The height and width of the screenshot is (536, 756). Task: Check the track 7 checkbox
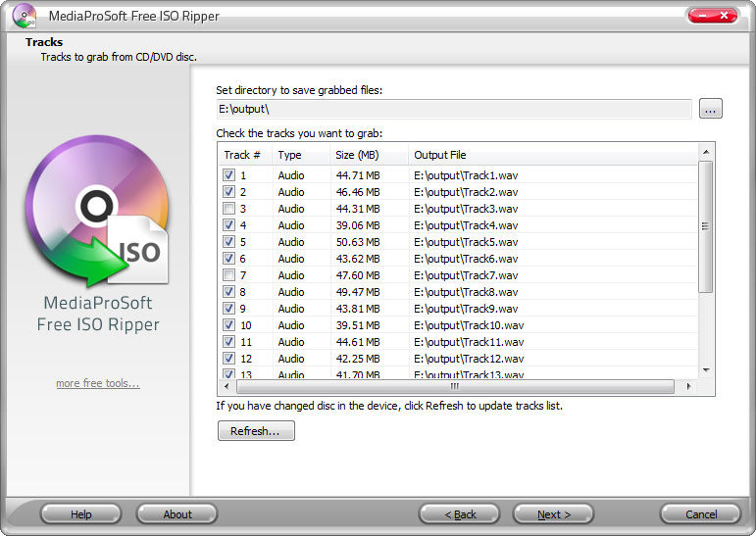pos(229,275)
